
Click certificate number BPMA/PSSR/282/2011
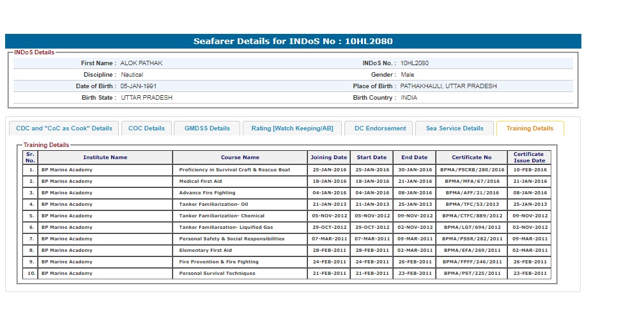472,239
